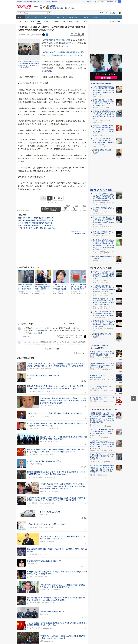Open related link 新聞ですら間違える「台湾問題」
Viewport: 138px width, 644px height.
(35, 218)
